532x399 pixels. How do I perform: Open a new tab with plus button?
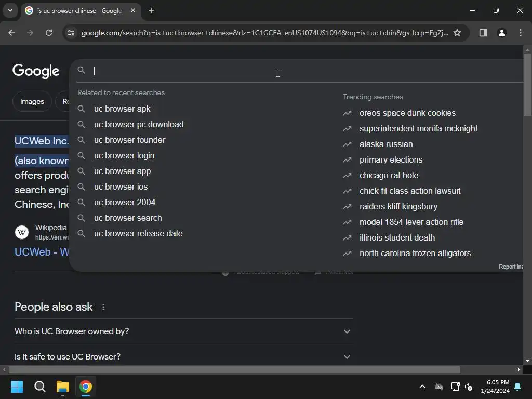click(152, 11)
